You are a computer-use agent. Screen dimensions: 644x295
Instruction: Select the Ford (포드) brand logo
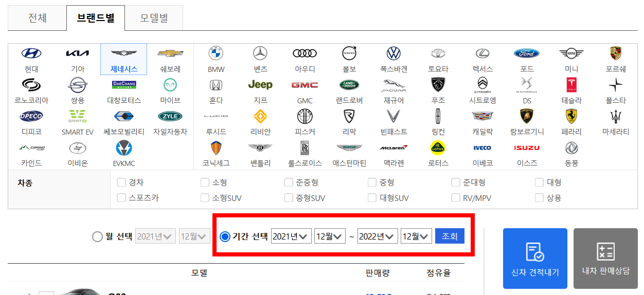(x=527, y=53)
